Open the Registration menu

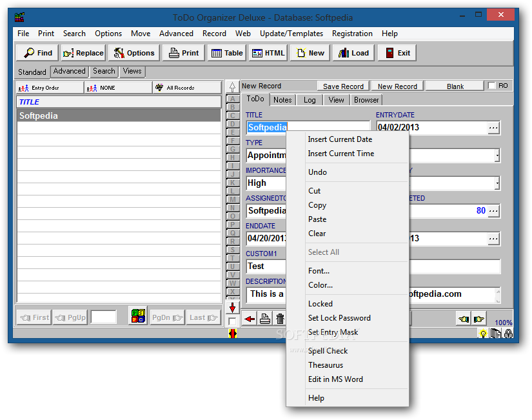[352, 34]
